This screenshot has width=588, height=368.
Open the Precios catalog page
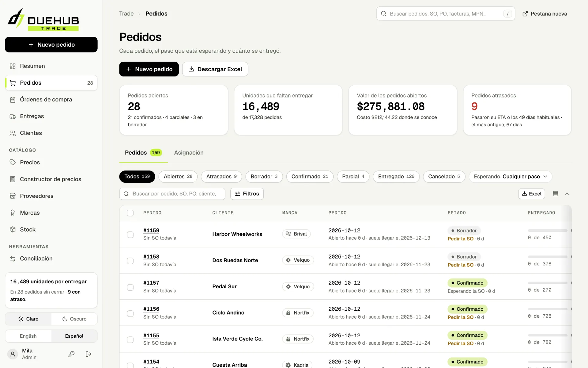pyautogui.click(x=51, y=163)
